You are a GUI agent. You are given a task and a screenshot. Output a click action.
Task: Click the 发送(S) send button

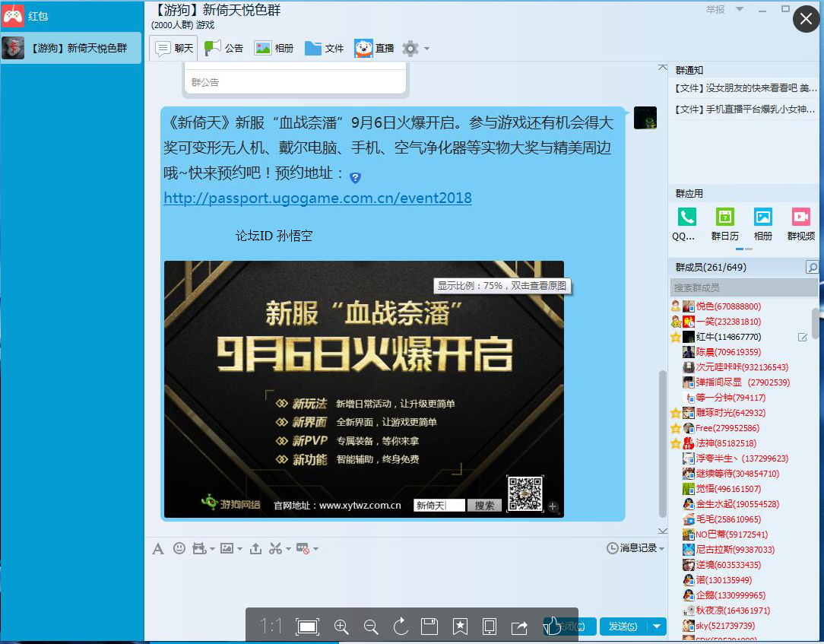623,626
